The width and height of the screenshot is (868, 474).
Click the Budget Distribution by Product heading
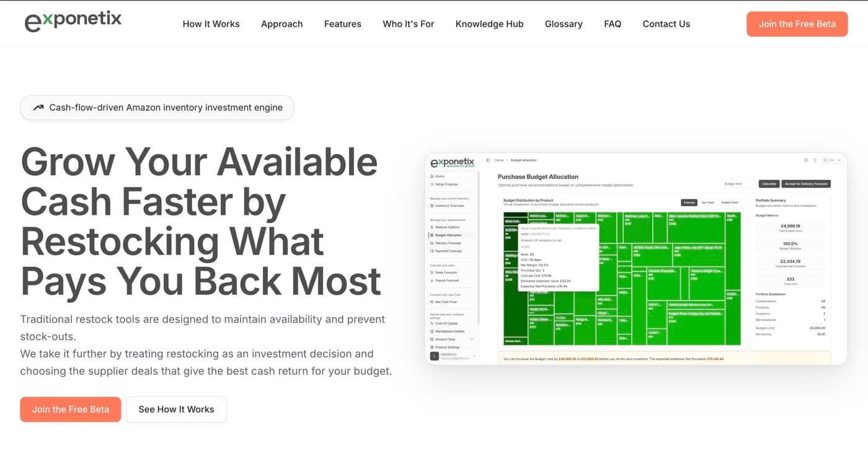(x=528, y=201)
